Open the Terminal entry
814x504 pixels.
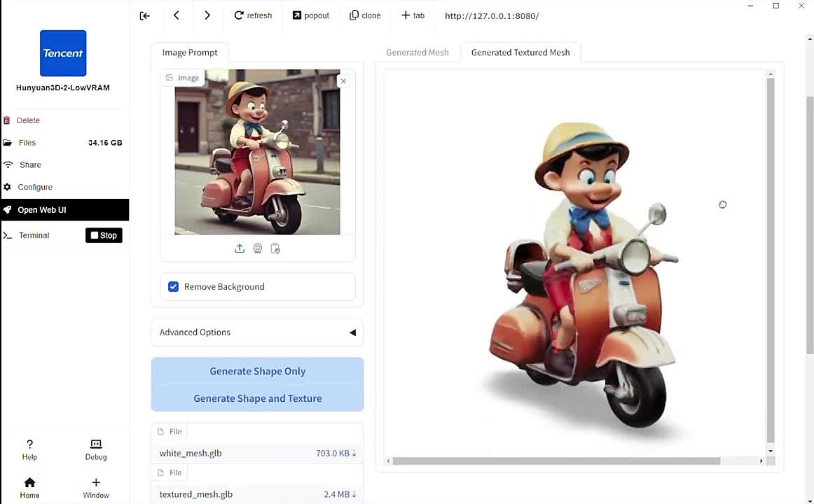coord(34,235)
